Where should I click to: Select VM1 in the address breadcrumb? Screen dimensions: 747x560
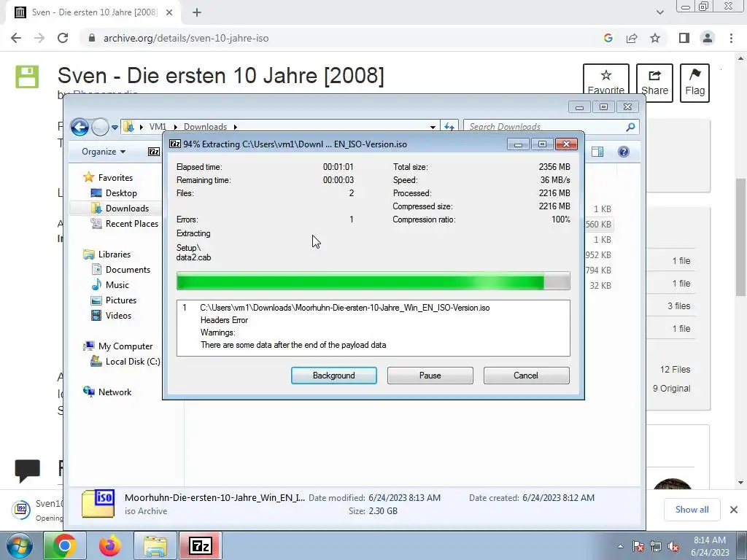pyautogui.click(x=158, y=127)
